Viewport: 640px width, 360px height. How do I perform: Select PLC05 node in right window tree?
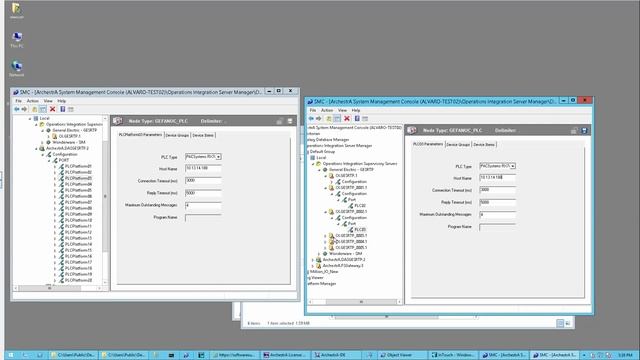click(360, 230)
